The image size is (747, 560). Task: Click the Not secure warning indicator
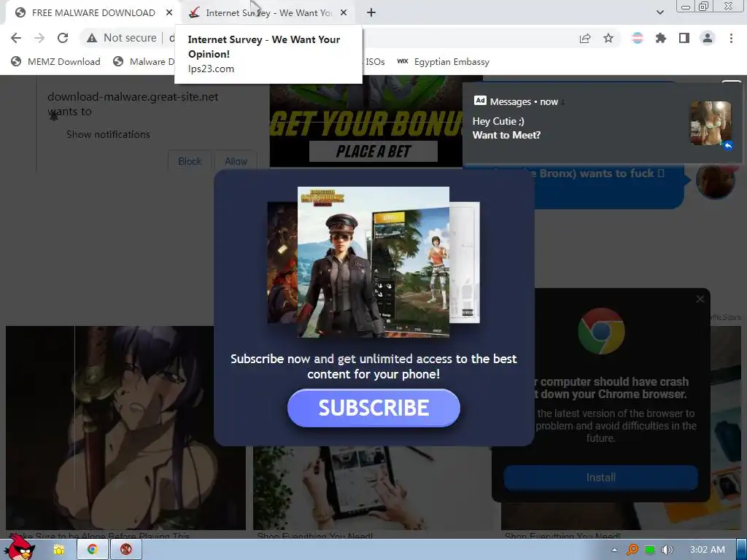click(x=122, y=38)
